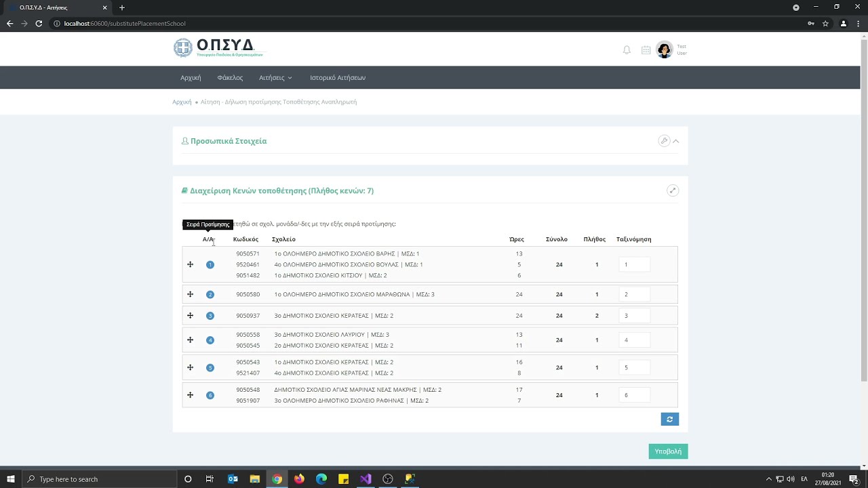Image resolution: width=868 pixels, height=488 pixels.
Task: Go to Ιστορικό Αιτήσεων in navbar
Action: (x=338, y=78)
